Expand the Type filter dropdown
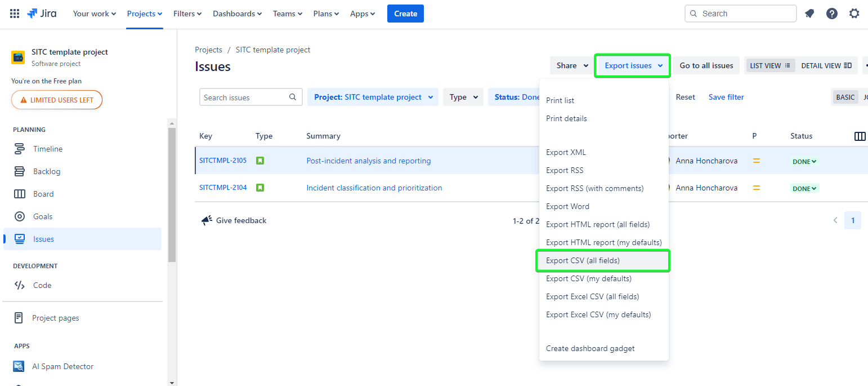This screenshot has width=868, height=386. pos(464,97)
